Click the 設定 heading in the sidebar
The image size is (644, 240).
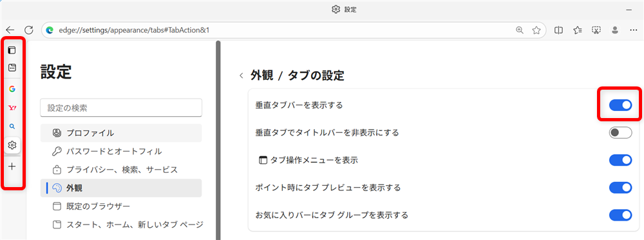click(56, 72)
